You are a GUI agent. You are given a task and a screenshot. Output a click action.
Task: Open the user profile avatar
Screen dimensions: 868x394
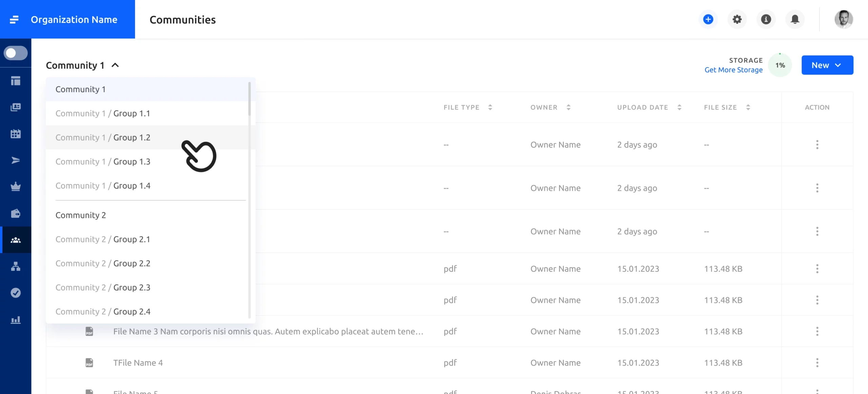[x=843, y=19]
